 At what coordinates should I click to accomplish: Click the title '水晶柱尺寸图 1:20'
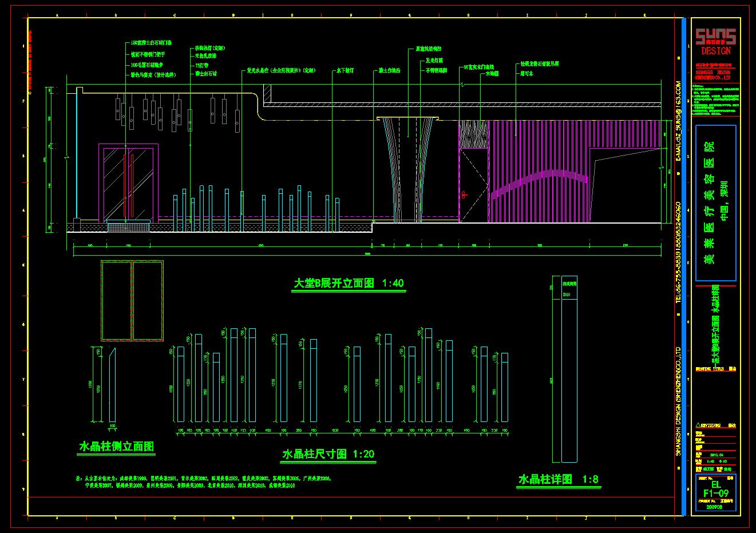pos(328,455)
